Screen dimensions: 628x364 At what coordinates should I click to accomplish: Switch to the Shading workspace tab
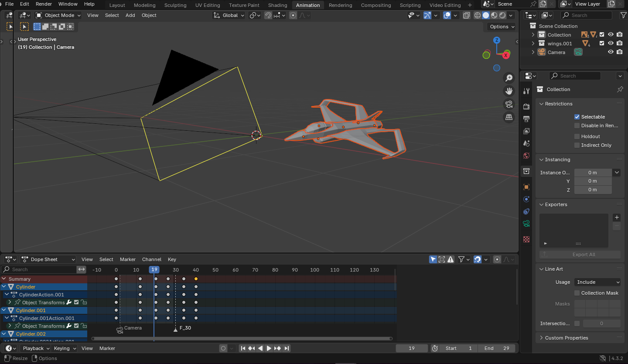tap(277, 5)
